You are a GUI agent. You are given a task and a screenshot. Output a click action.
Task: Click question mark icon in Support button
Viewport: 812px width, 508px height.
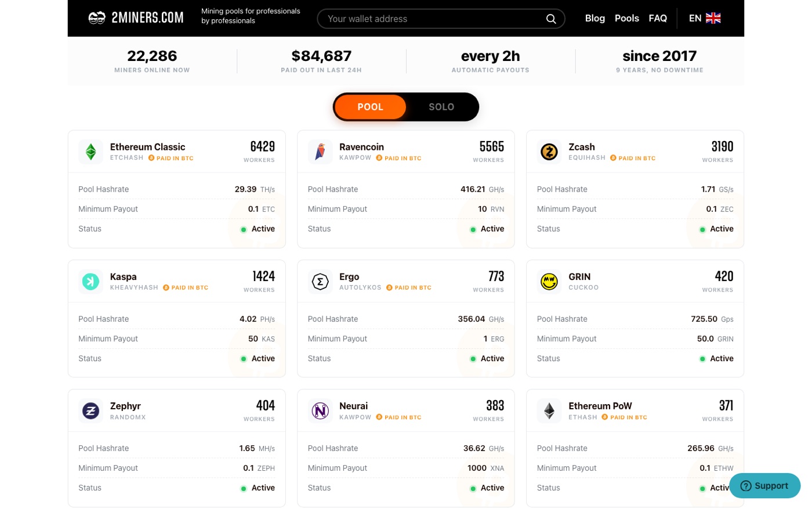click(x=746, y=486)
